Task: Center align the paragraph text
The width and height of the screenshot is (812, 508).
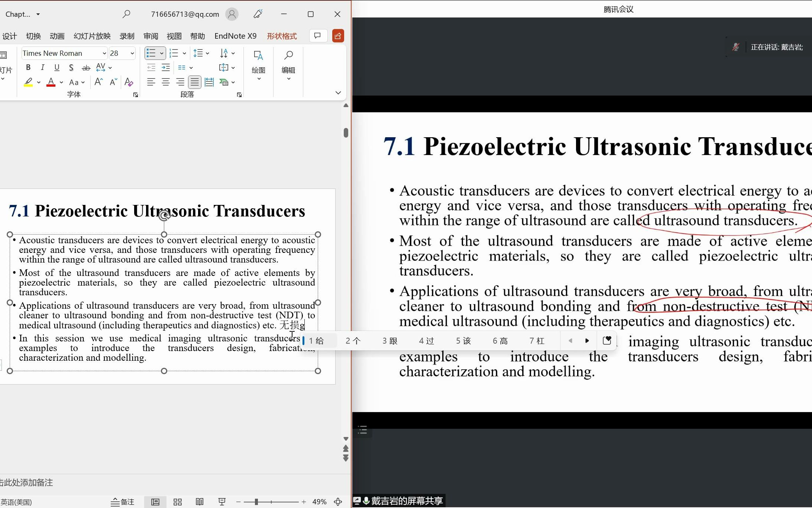Action: point(166,82)
